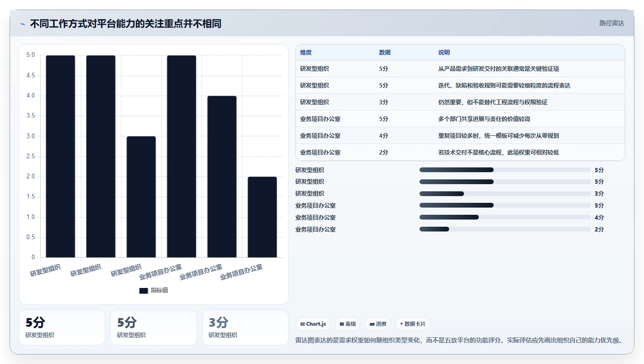The image size is (644, 364).
Task: Click the 1.5 y-axis tick label
Action: coord(31,197)
